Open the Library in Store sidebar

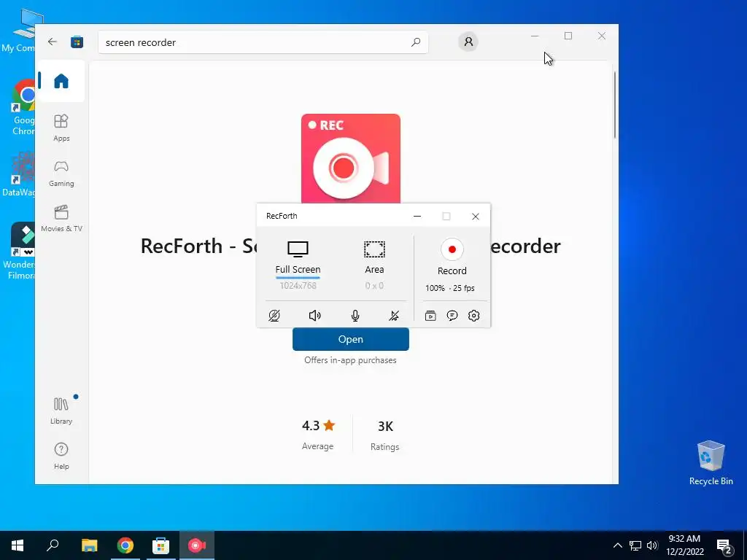coord(61,411)
